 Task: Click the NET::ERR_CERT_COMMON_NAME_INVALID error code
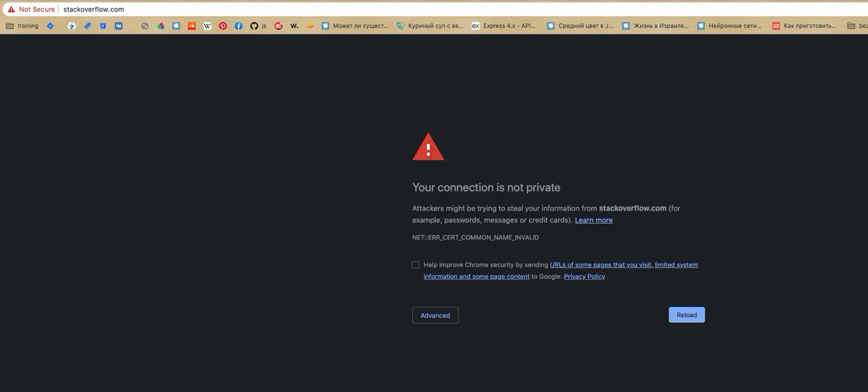[475, 238]
